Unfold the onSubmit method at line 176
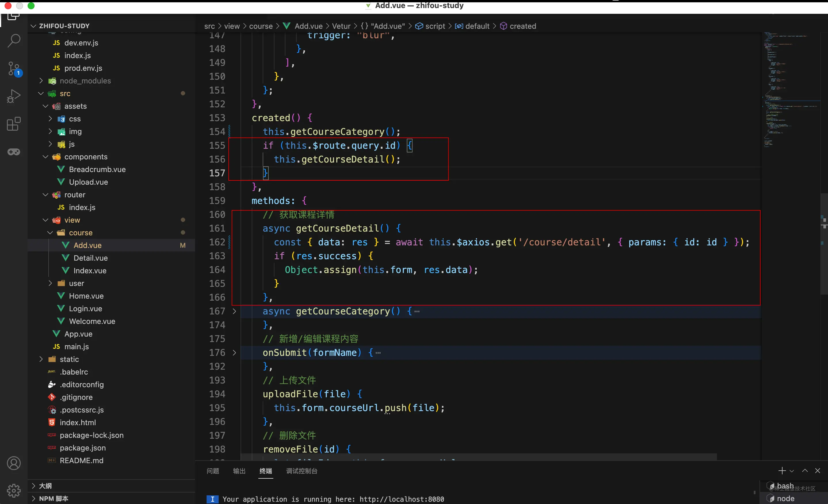828x504 pixels. tap(234, 352)
